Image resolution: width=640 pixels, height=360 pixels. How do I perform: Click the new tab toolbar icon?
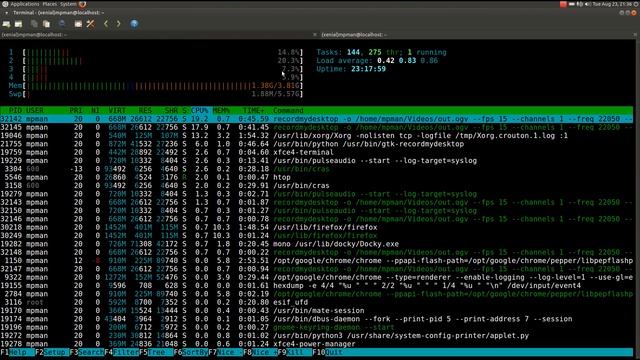click(6, 24)
